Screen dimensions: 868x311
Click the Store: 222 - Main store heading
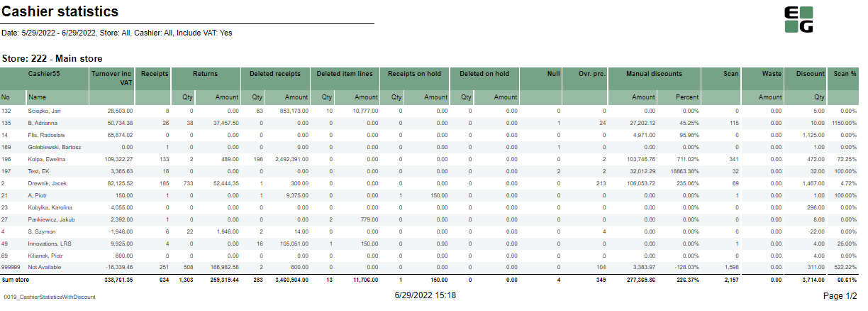pos(52,59)
